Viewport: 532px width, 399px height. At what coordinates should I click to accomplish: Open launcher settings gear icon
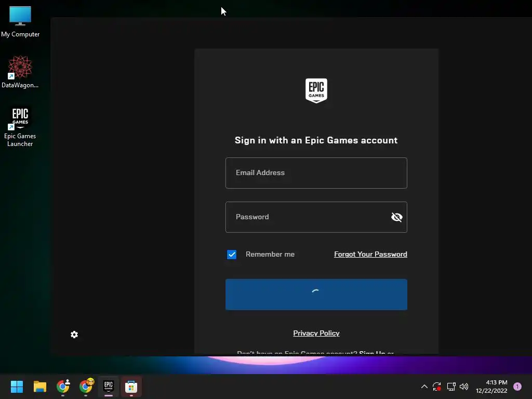(74, 335)
